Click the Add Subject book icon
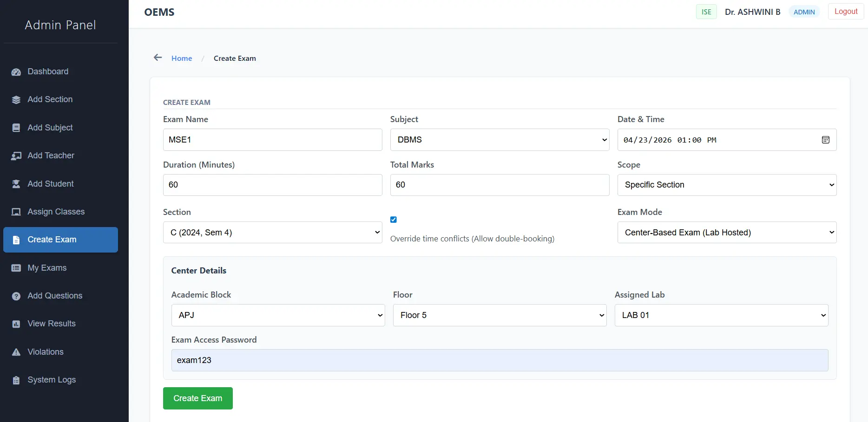The height and width of the screenshot is (422, 868). pyautogui.click(x=16, y=128)
